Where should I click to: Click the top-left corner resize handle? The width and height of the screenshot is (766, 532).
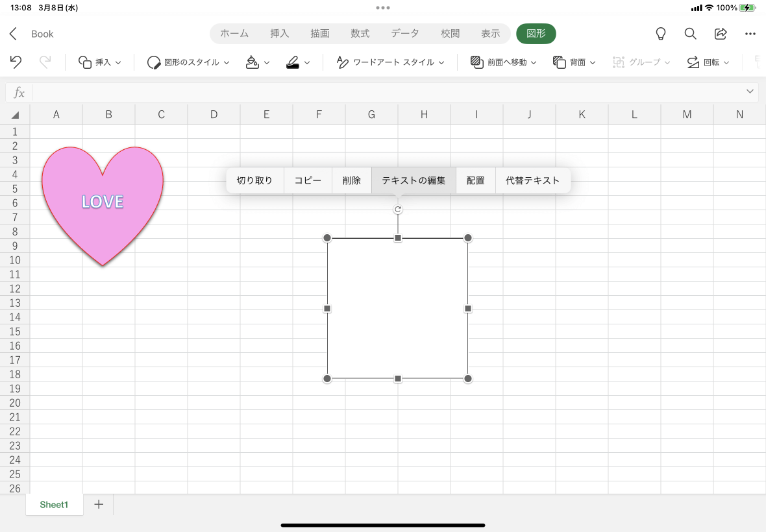pyautogui.click(x=327, y=238)
